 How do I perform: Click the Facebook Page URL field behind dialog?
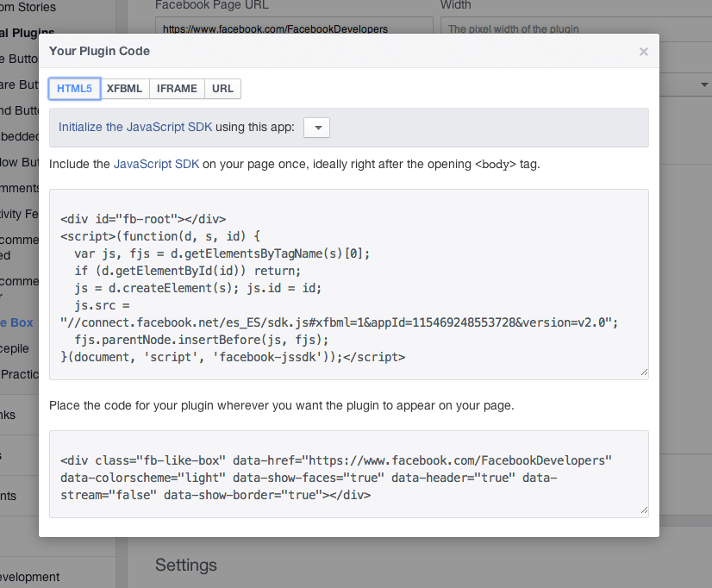coord(294,25)
